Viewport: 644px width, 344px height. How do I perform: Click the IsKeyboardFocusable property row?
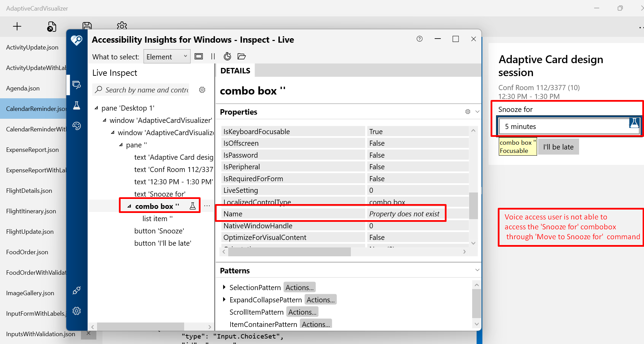pyautogui.click(x=345, y=131)
